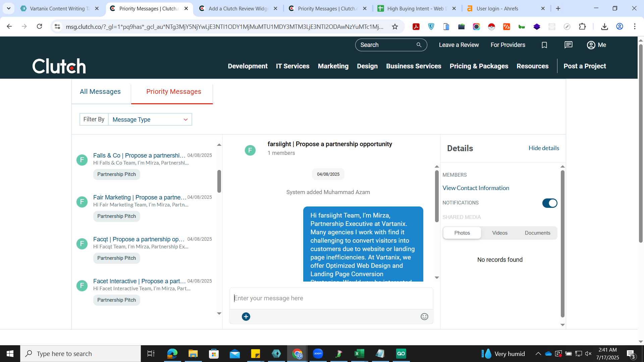The width and height of the screenshot is (644, 362).
Task: Click the search magnifier icon
Action: [x=419, y=45]
